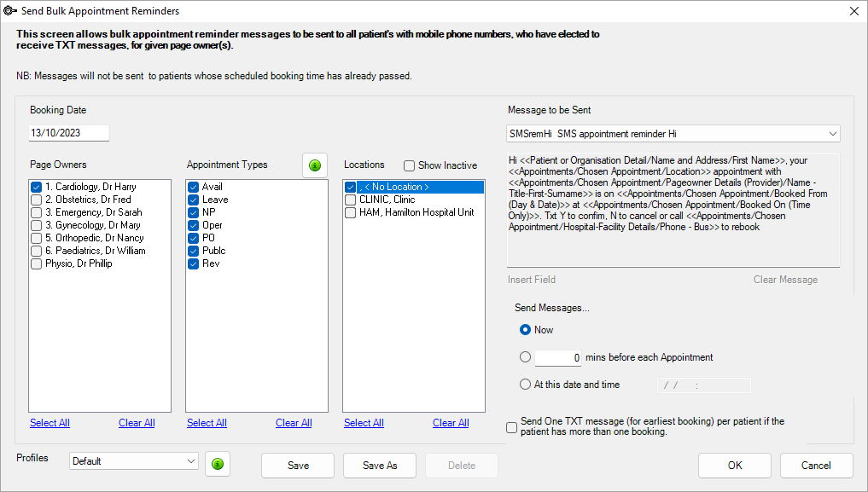Check the Physio, Dr Phillip page owner
This screenshot has height=492, width=868.
(37, 263)
